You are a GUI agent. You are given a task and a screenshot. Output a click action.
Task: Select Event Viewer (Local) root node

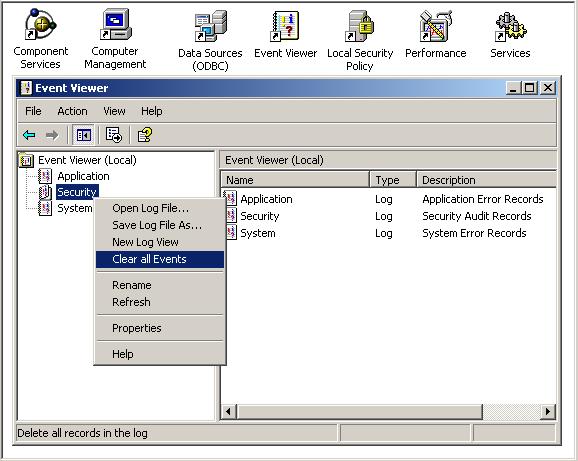point(87,160)
